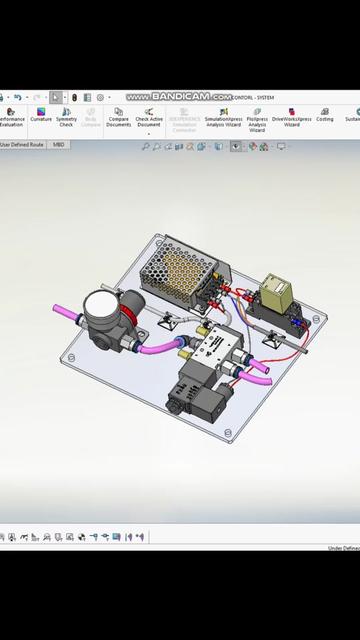Open Apply Scene icon

264,147
